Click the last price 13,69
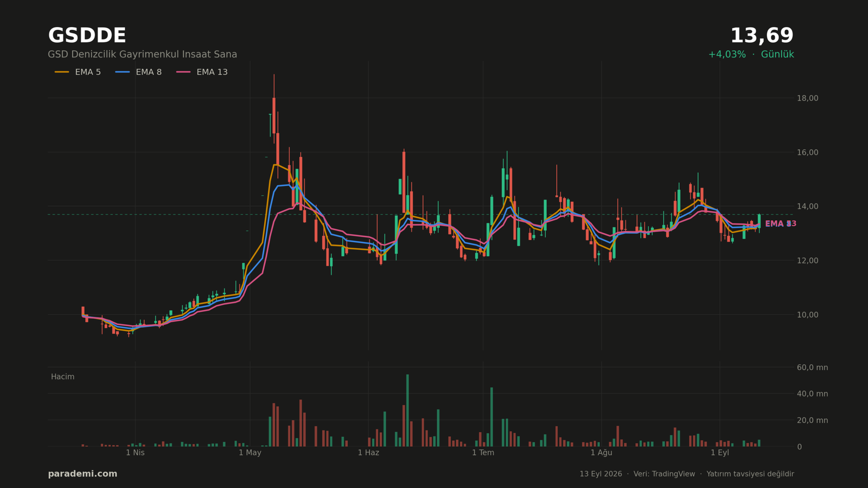 click(762, 36)
